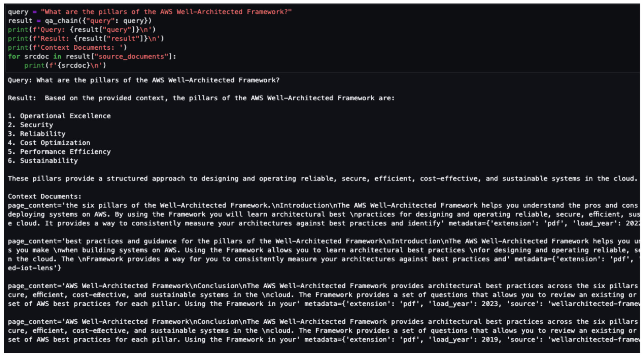Click the '5. Performance Efficiency' list item
The height and width of the screenshot is (355, 644).
(x=59, y=152)
